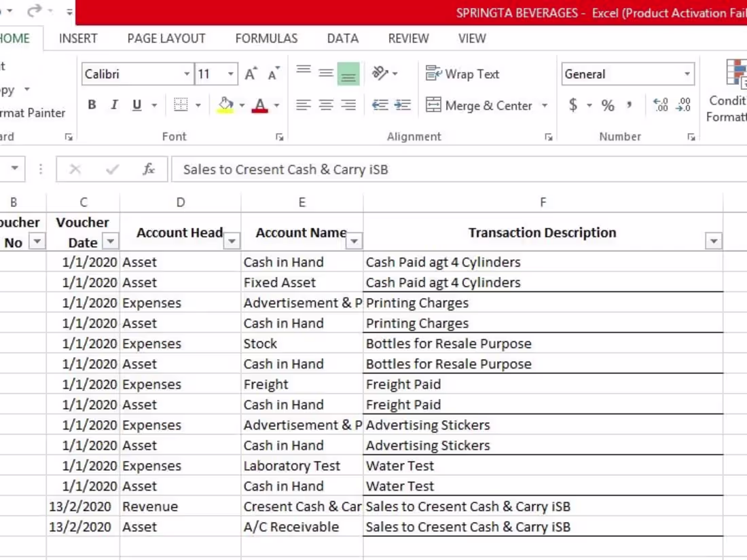Click the percent style icon
Image resolution: width=747 pixels, height=560 pixels.
(607, 105)
